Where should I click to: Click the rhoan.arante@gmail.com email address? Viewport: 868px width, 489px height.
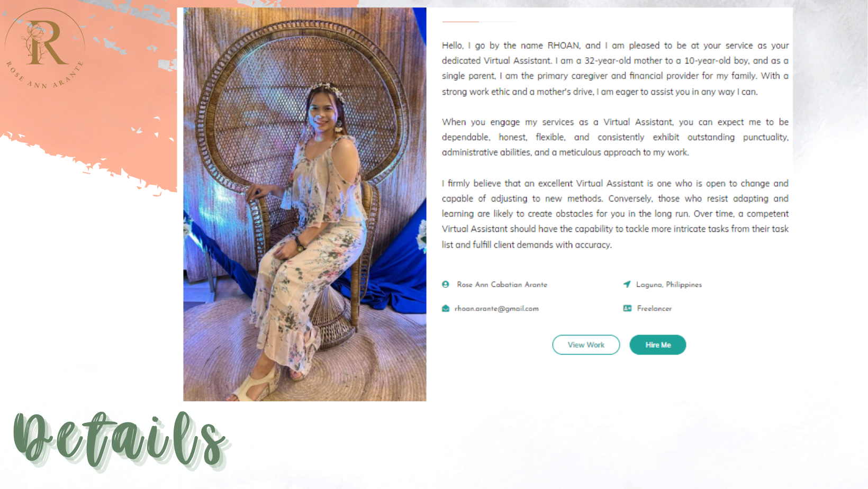[496, 309]
